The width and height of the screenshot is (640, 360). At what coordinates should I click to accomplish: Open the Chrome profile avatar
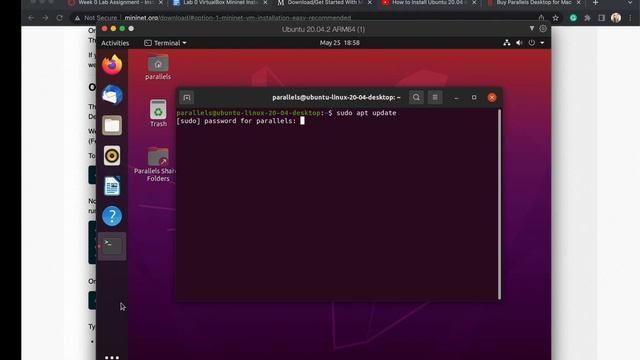tap(616, 18)
